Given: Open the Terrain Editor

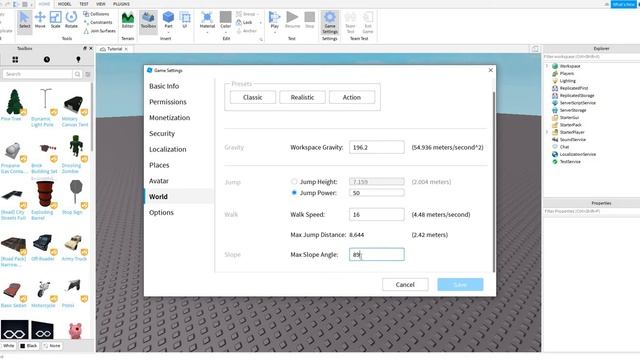Looking at the screenshot, I should coord(128,20).
